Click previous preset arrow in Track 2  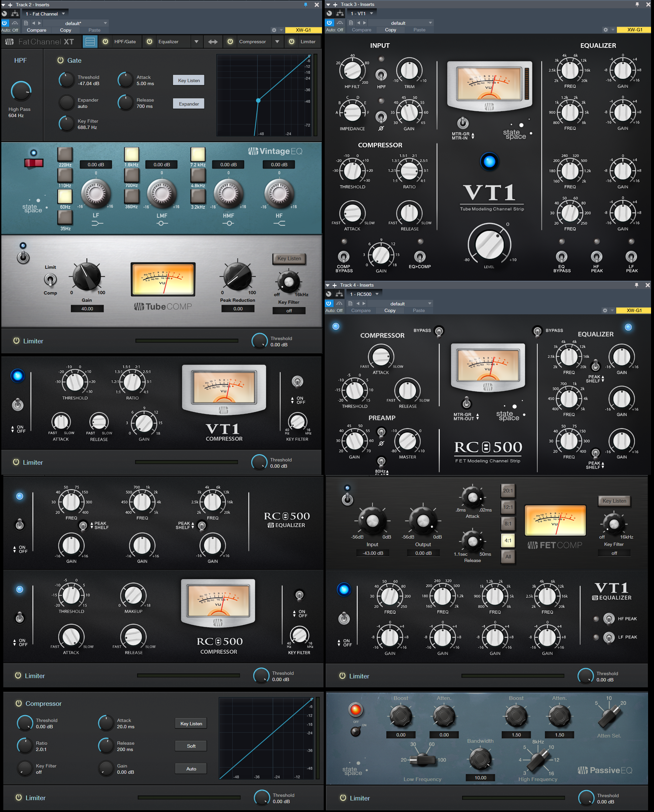(34, 23)
